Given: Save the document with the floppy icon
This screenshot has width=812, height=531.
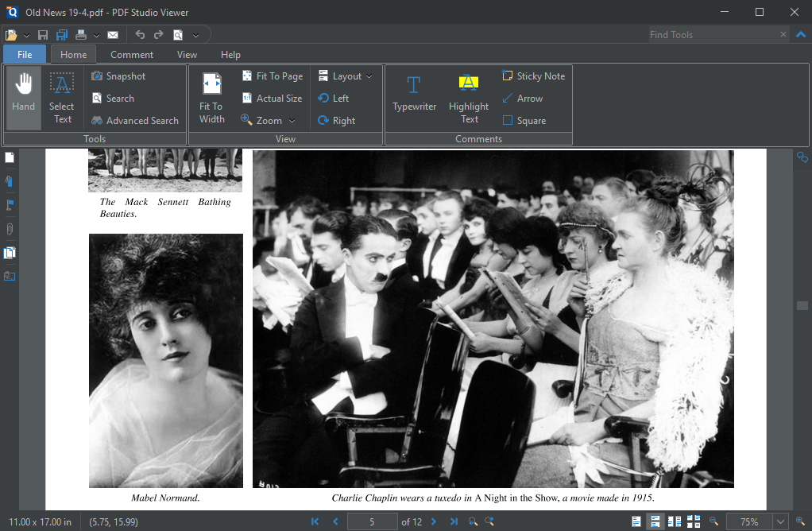Looking at the screenshot, I should [x=43, y=35].
